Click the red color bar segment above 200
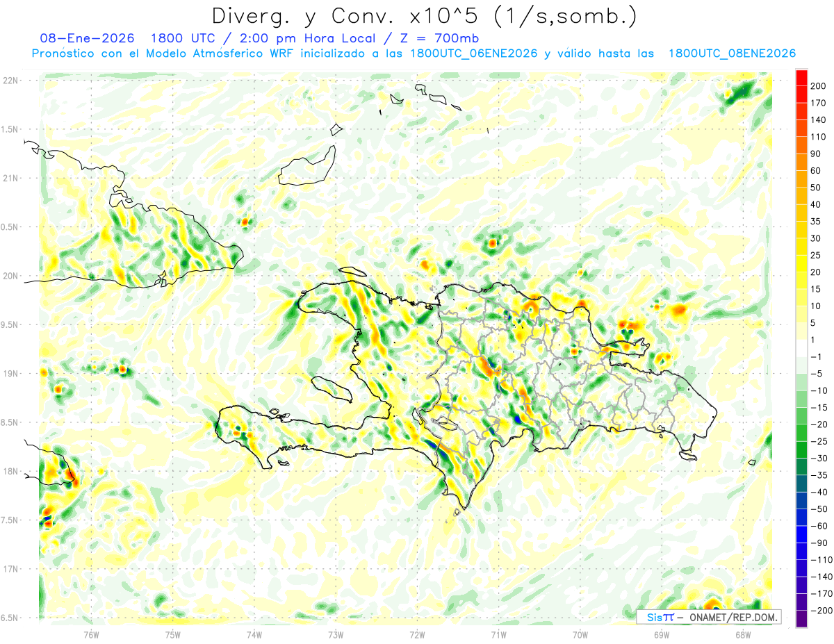Screen dimensions: 834x644 (x=801, y=78)
